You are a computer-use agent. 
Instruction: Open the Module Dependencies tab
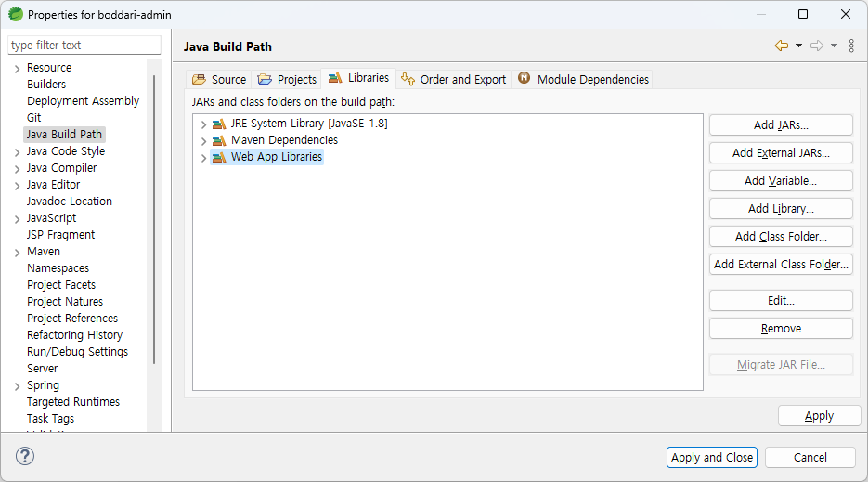[x=583, y=79]
